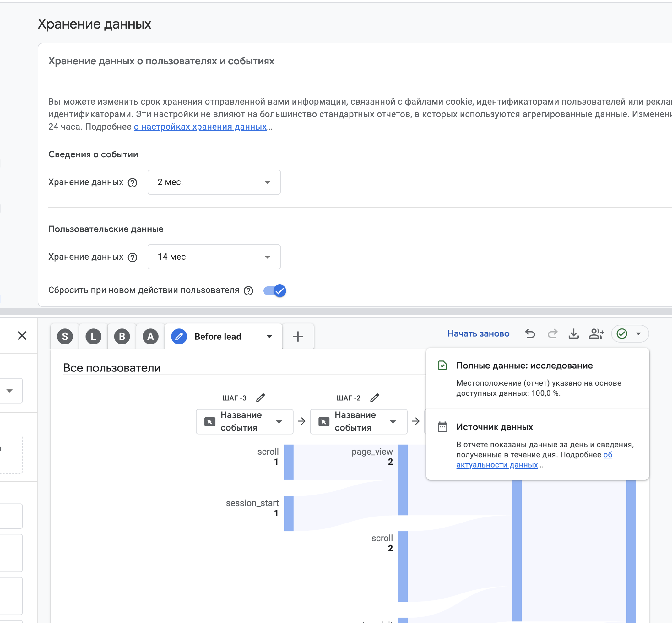Click the session_start node bar

click(x=289, y=513)
